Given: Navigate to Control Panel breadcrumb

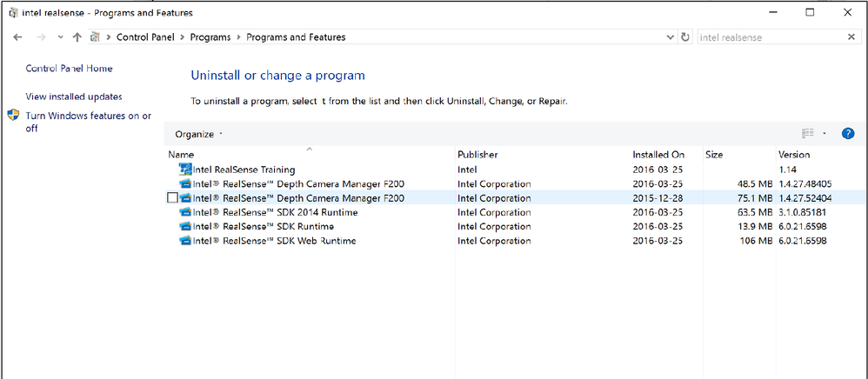Looking at the screenshot, I should coord(145,37).
